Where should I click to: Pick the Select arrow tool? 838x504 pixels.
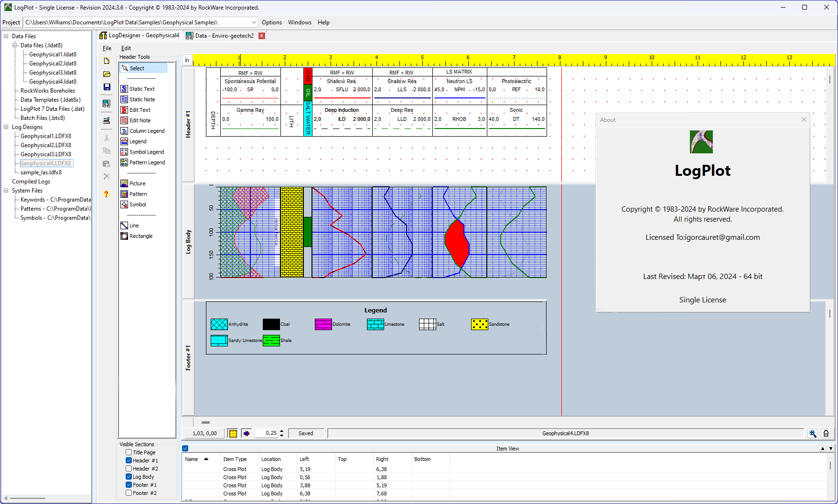(x=143, y=68)
